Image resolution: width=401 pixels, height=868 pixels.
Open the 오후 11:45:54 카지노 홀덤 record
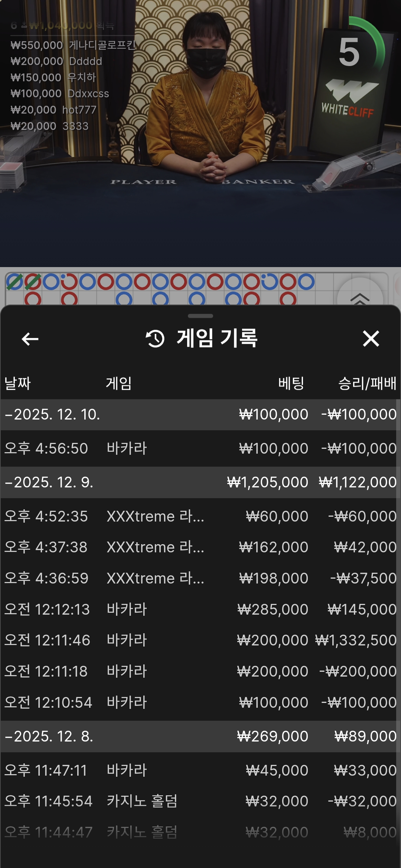pyautogui.click(x=200, y=801)
